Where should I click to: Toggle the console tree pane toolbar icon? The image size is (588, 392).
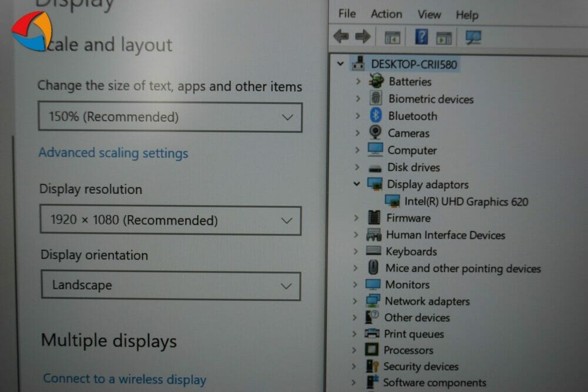pyautogui.click(x=393, y=38)
